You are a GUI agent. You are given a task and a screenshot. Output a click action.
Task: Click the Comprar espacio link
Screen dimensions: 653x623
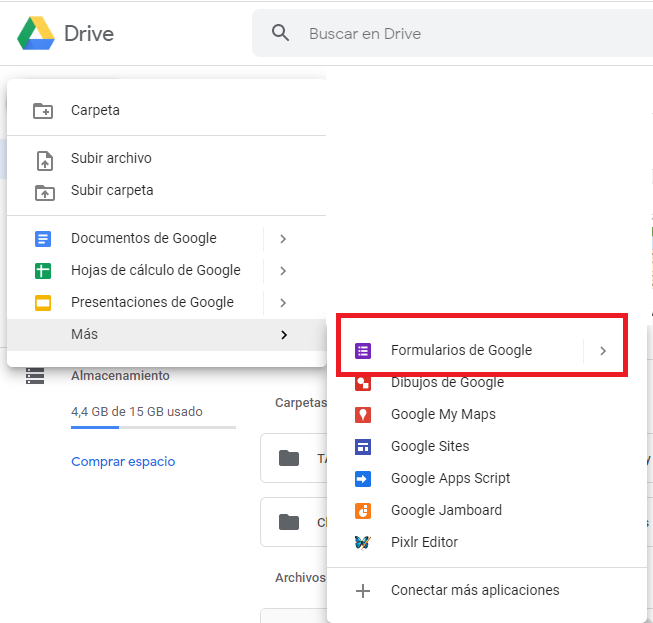coord(123,461)
